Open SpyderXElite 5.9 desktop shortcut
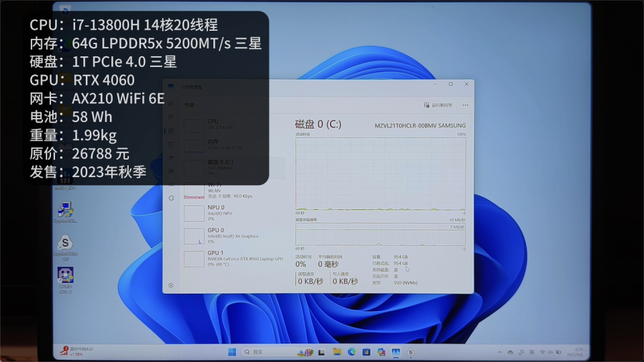 coord(65,247)
